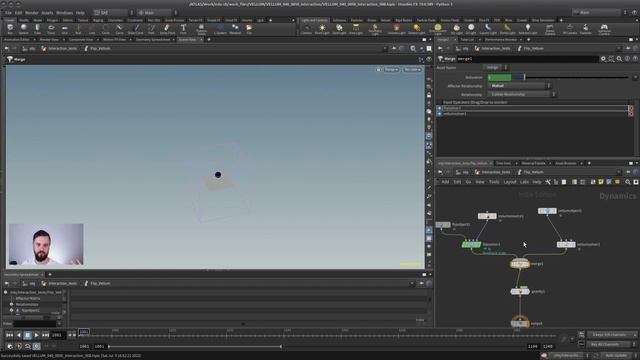Open the Relationship dropdown in parameters
Image resolution: width=640 pixels, height=360 pixels.
pos(522,94)
